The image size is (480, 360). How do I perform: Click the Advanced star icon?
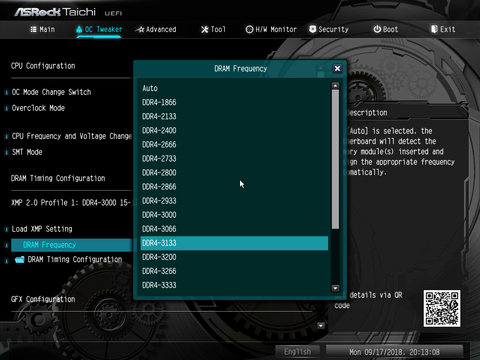(x=140, y=30)
